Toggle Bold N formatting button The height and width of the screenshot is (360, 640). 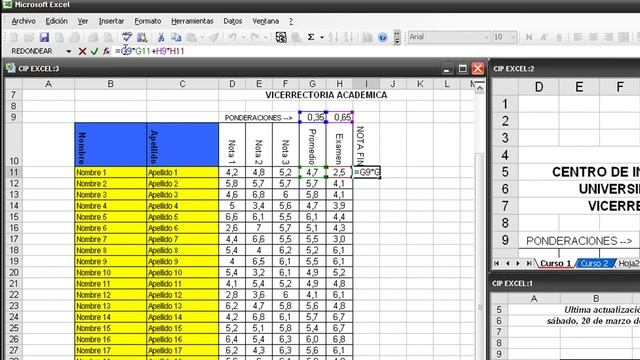529,38
